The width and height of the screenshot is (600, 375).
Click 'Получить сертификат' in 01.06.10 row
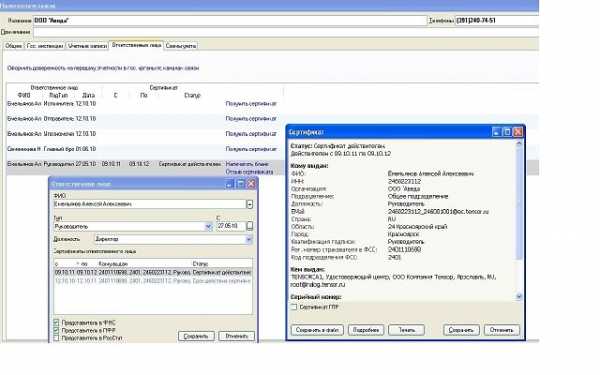tap(251, 149)
